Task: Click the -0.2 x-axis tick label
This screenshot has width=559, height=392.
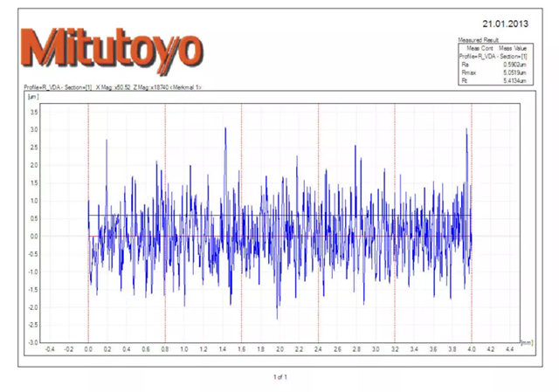Action: click(69, 349)
